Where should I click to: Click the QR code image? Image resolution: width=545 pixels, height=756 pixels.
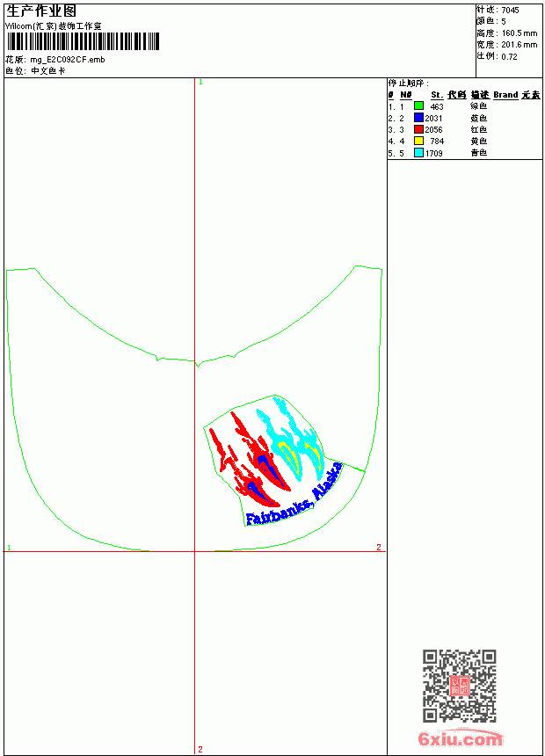point(459,686)
